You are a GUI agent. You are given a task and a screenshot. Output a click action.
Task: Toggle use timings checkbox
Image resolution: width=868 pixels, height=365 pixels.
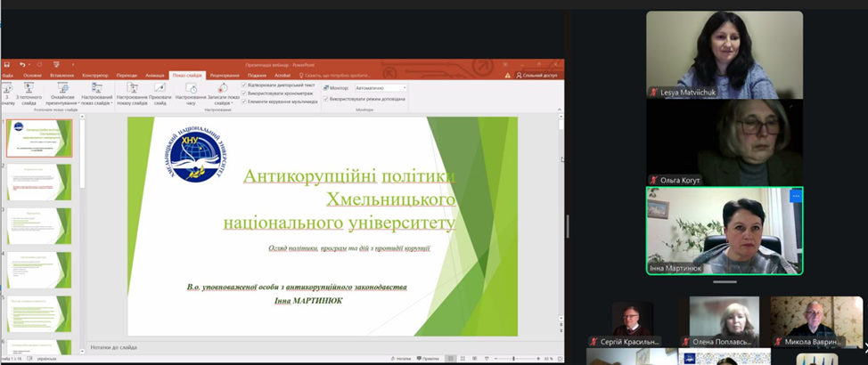point(245,93)
